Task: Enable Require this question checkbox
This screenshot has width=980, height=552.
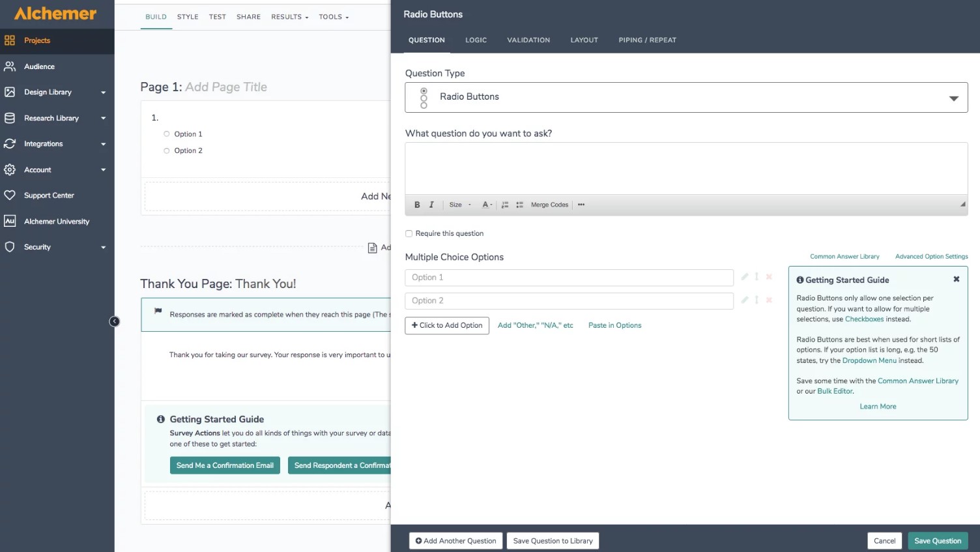Action: click(409, 233)
